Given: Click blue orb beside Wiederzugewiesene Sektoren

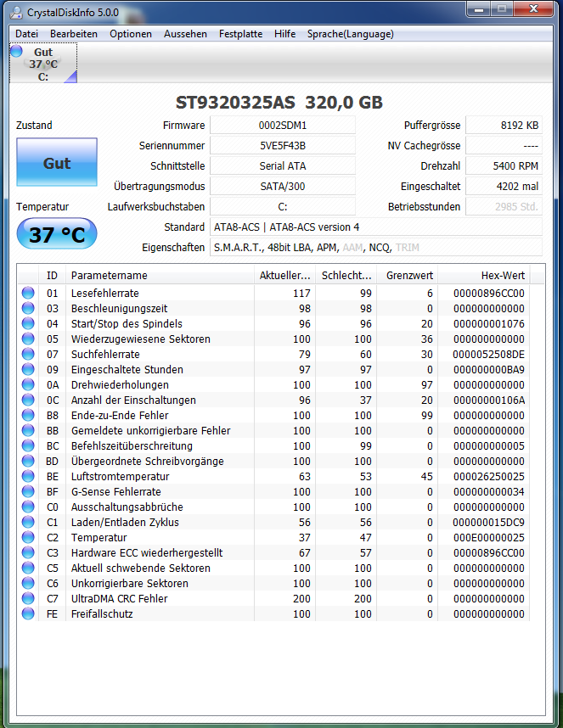Looking at the screenshot, I should point(29,339).
